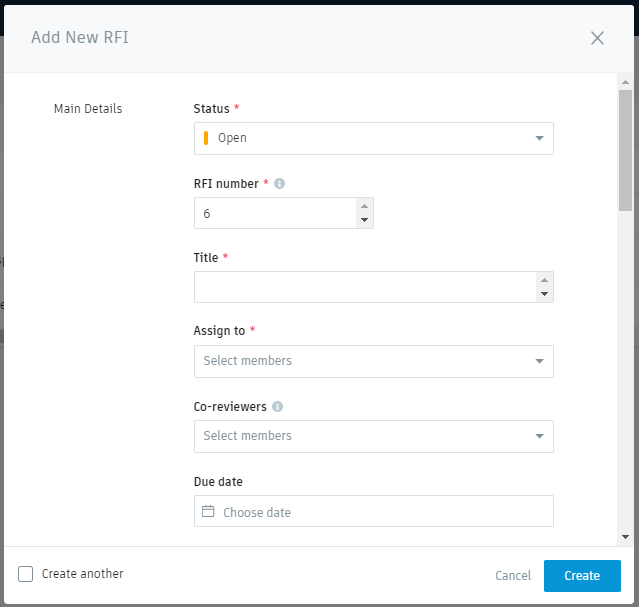Select the Main Details section label
639x607 pixels.
(88, 109)
